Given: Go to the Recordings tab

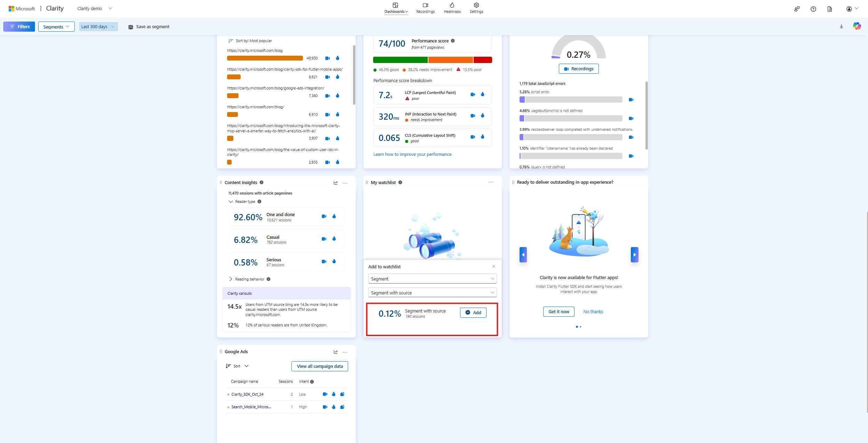Looking at the screenshot, I should pos(425,8).
